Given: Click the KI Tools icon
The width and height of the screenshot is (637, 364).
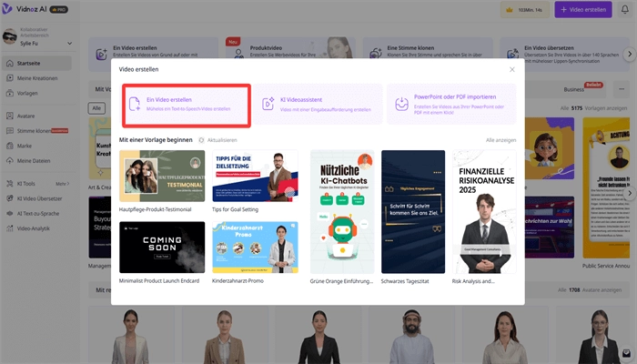Looking at the screenshot, I should pos(10,184).
